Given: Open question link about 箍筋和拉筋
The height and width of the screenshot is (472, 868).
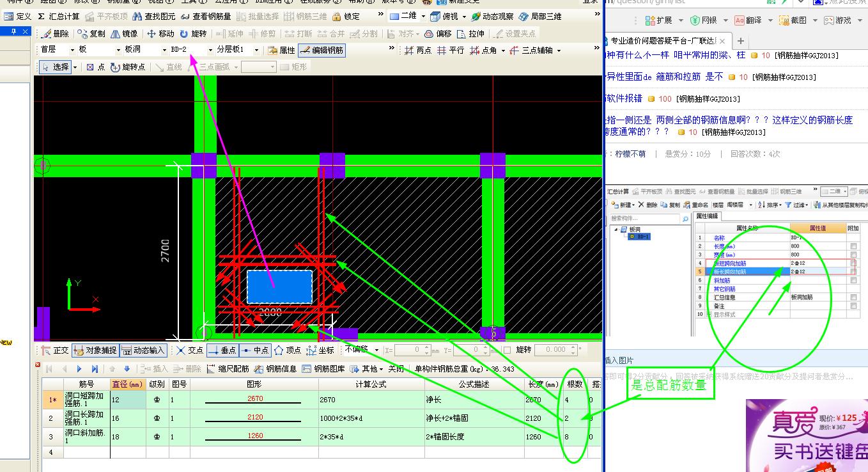Looking at the screenshot, I should pyautogui.click(x=664, y=77).
